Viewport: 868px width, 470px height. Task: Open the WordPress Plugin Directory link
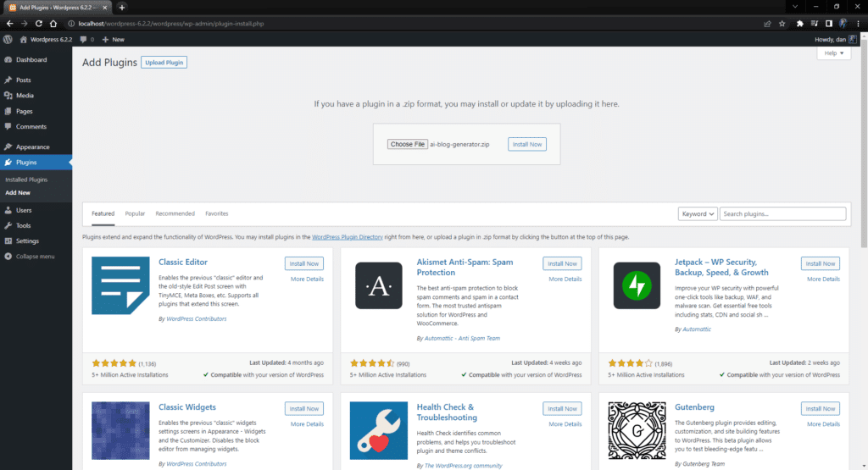coord(347,237)
